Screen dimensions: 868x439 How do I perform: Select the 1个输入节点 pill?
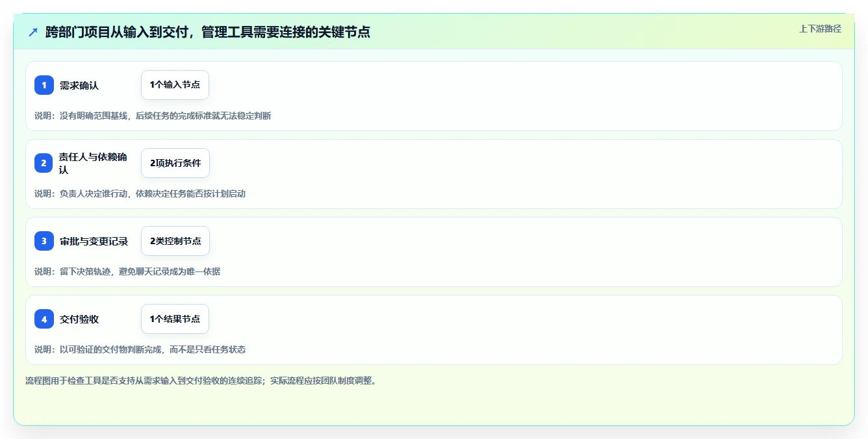[x=175, y=85]
